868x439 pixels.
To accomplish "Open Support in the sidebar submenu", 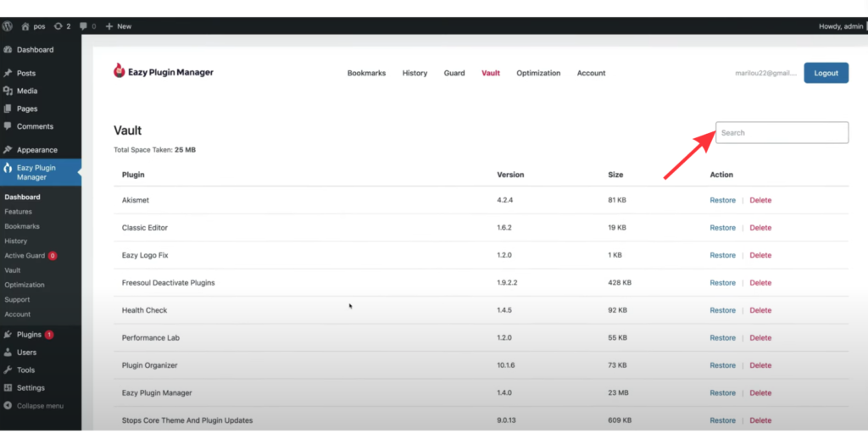I will click(x=17, y=299).
